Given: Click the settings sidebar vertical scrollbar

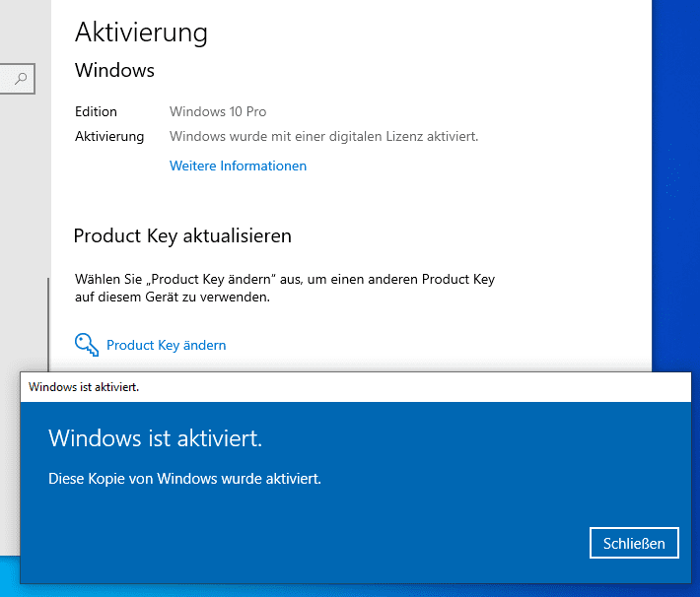Looking at the screenshot, I should (x=48, y=324).
